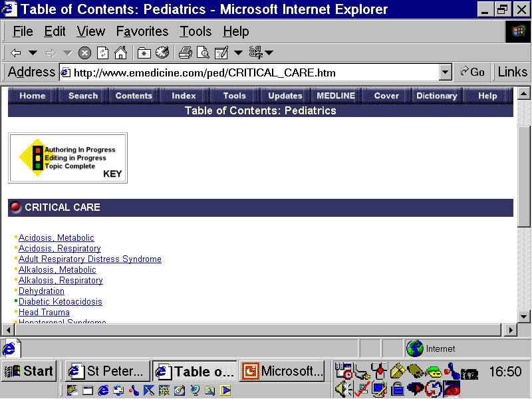
Task: Open the History toolbar icon
Action: (162, 53)
